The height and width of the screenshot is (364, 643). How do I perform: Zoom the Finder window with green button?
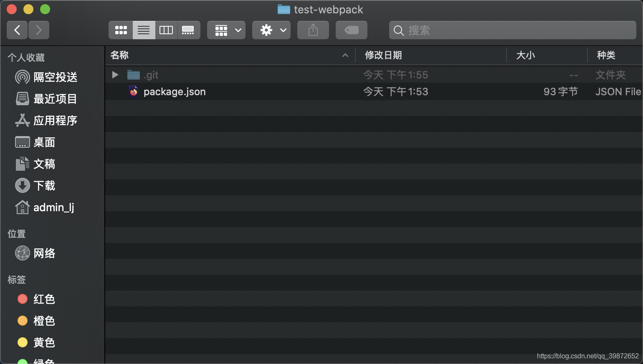click(45, 9)
